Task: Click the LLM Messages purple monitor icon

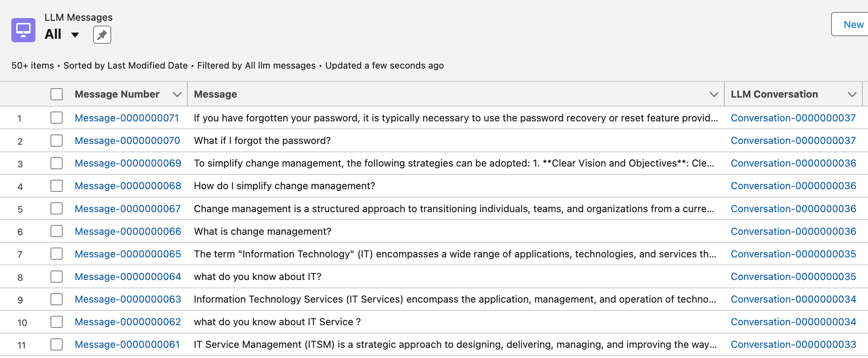Action: [x=23, y=30]
